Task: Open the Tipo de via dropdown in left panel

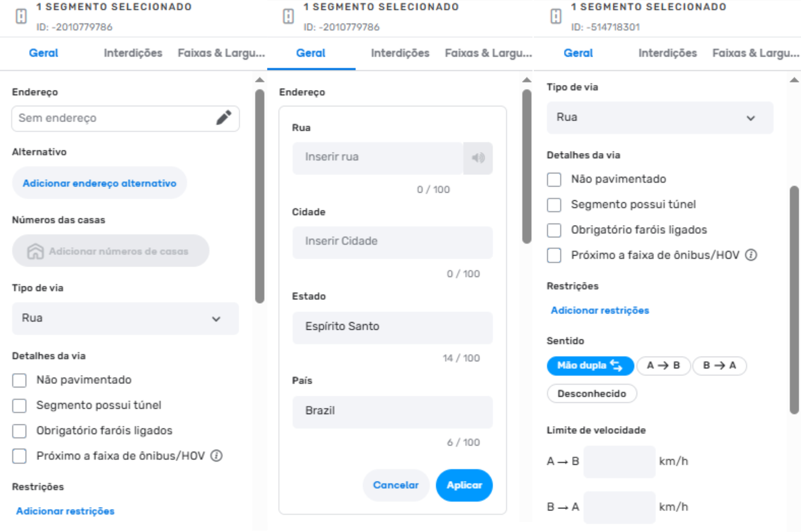Action: pos(125,319)
